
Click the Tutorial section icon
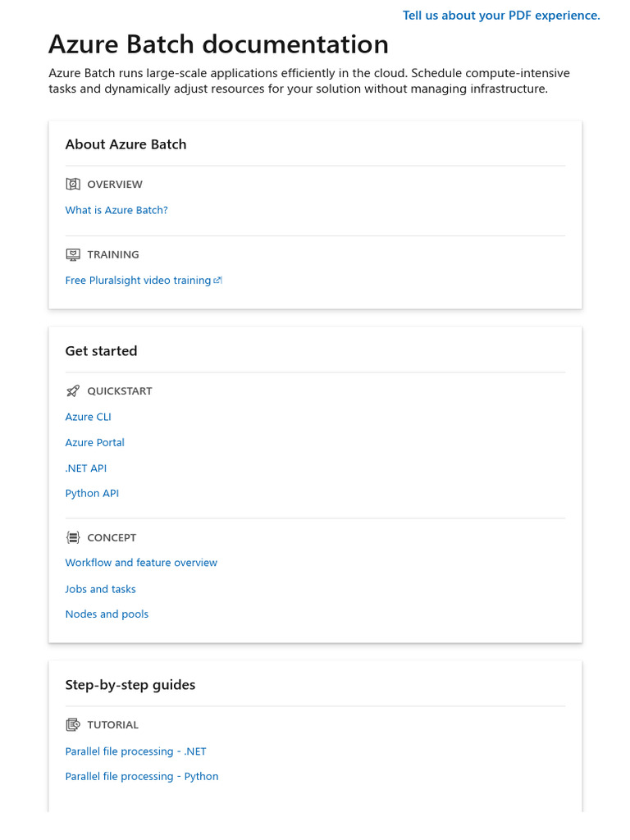pos(73,725)
